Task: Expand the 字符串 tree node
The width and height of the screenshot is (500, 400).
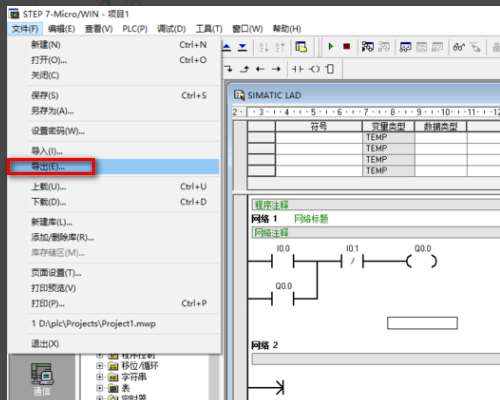Action: [x=99, y=377]
